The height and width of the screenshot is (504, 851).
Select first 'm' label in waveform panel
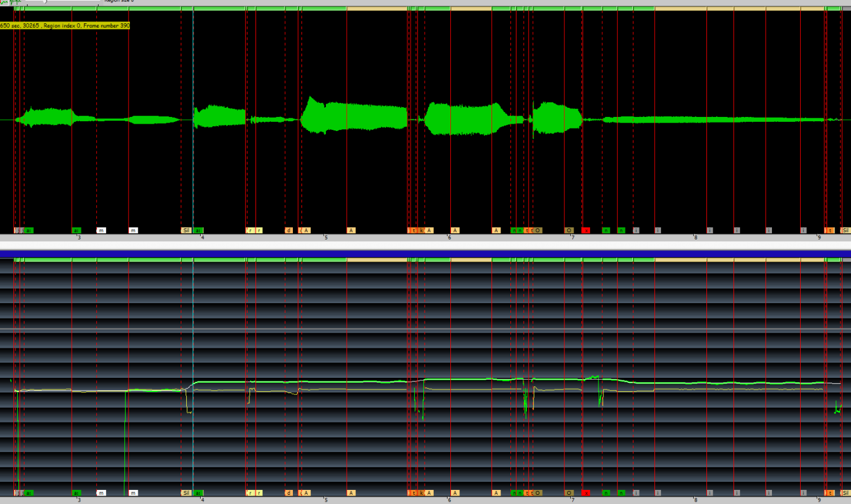(101, 230)
